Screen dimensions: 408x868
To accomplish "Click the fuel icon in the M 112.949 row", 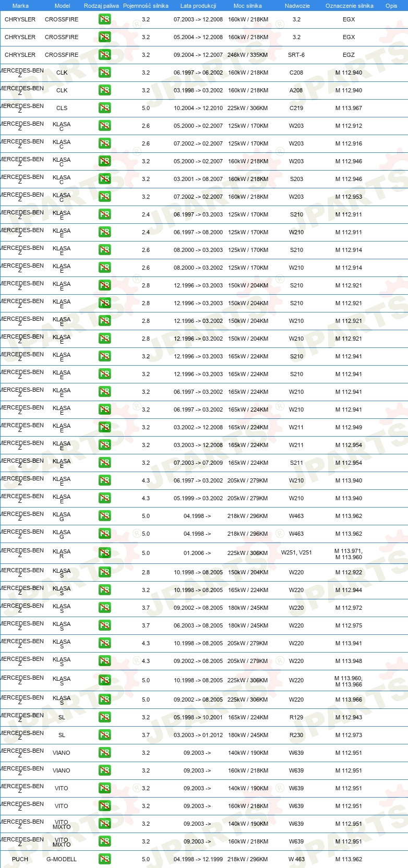I will point(105,427).
